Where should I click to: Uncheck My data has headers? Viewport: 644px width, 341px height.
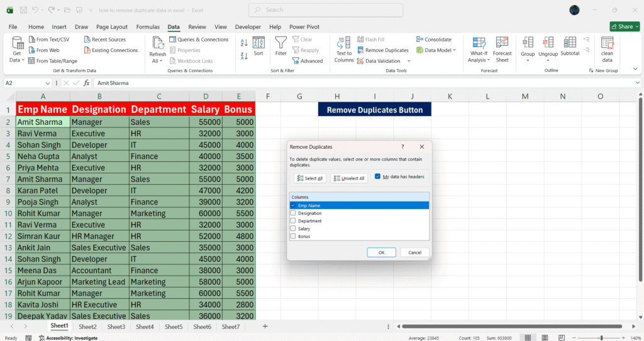click(377, 176)
